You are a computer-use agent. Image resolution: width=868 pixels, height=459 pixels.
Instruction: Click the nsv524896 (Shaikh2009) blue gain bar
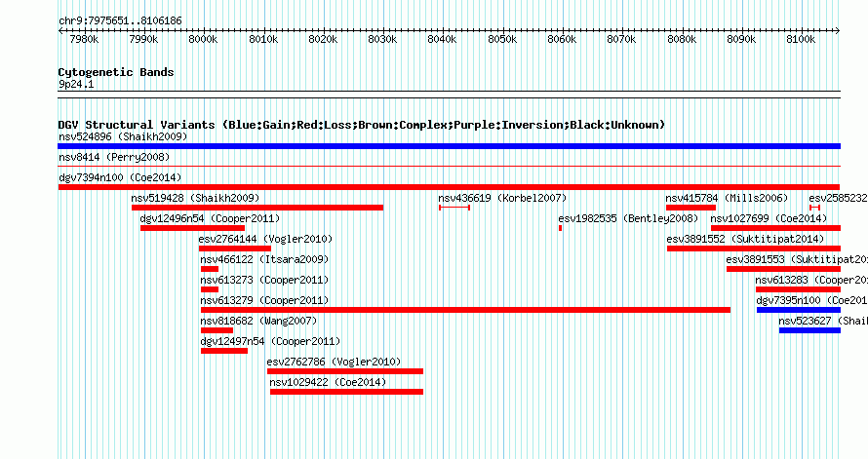point(449,146)
